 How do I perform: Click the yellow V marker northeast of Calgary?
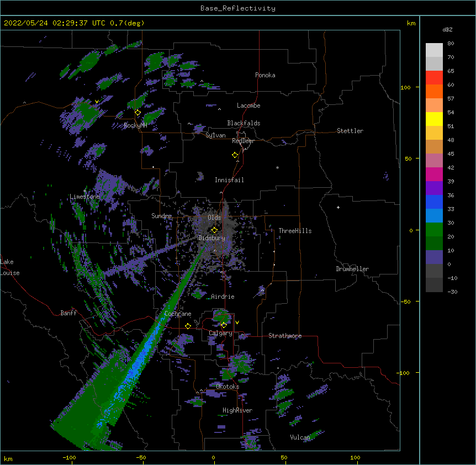(x=237, y=323)
